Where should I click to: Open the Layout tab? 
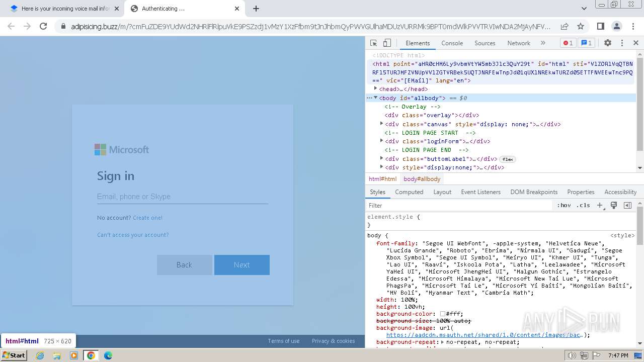442,192
